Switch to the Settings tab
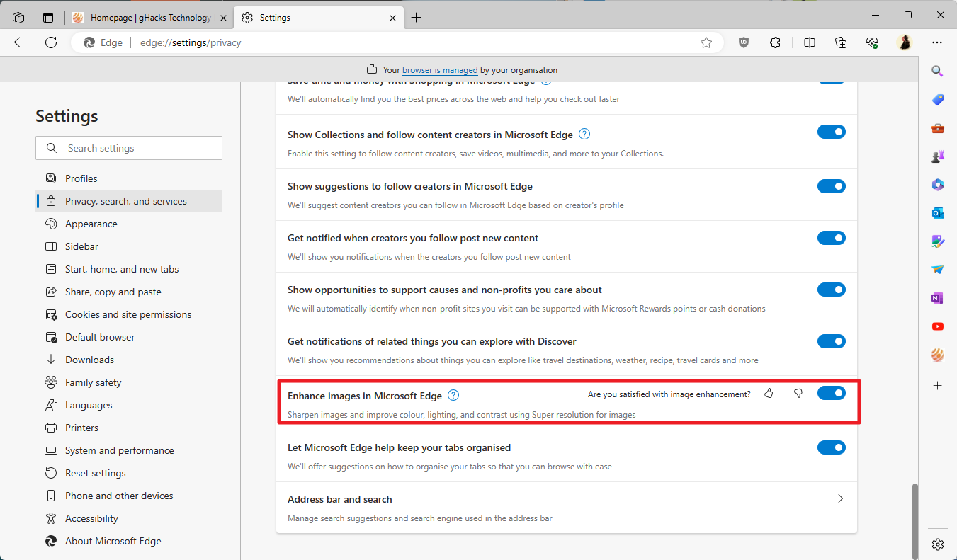The width and height of the screenshot is (957, 560). (319, 18)
